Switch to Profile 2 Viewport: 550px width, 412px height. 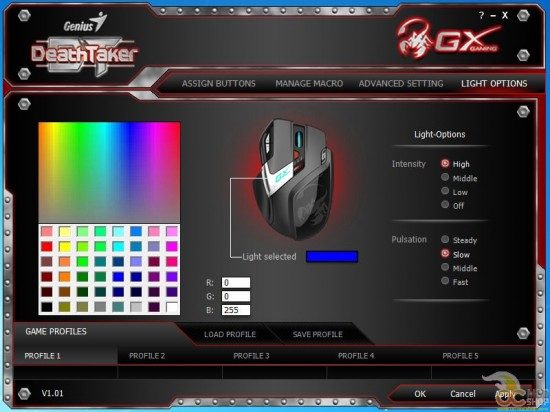point(147,356)
